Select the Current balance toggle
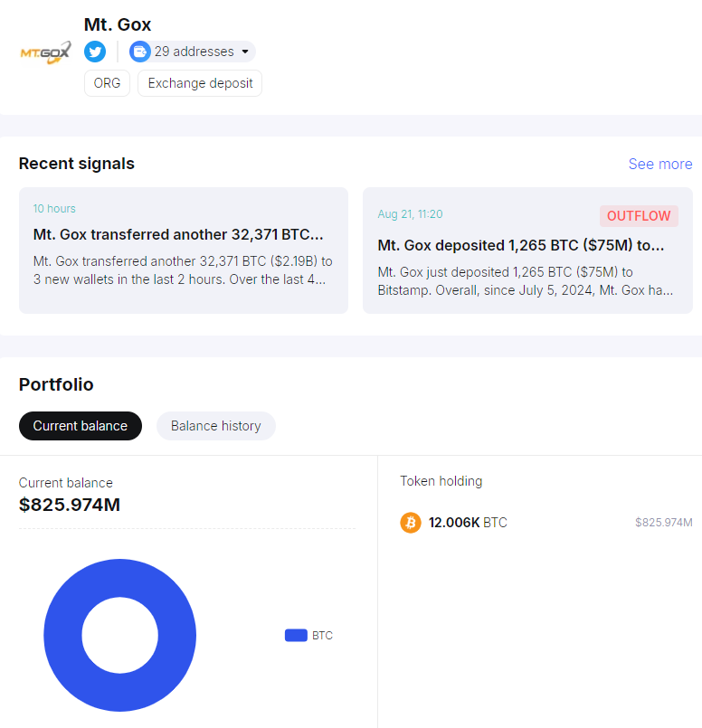The image size is (702, 728). click(80, 425)
